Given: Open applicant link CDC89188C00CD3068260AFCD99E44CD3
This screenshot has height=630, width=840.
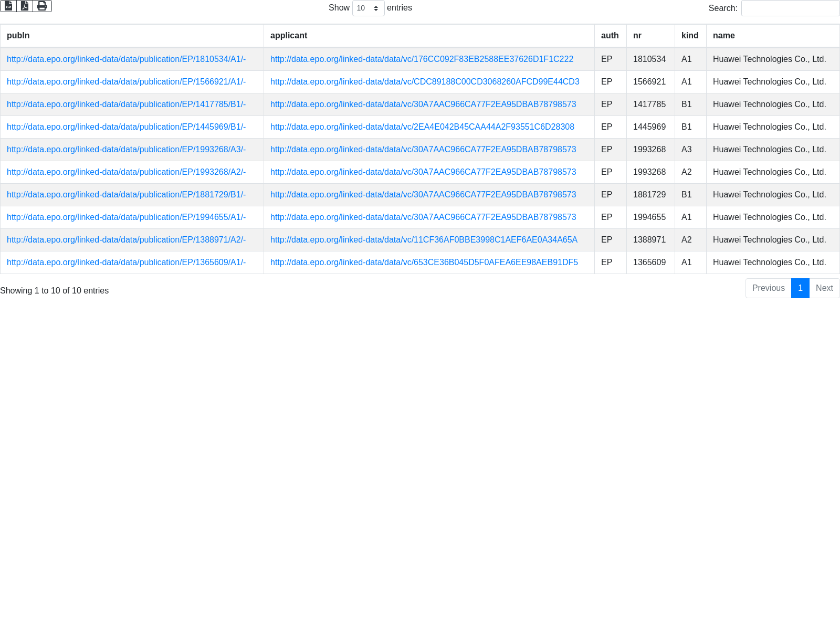Looking at the screenshot, I should click(x=425, y=82).
